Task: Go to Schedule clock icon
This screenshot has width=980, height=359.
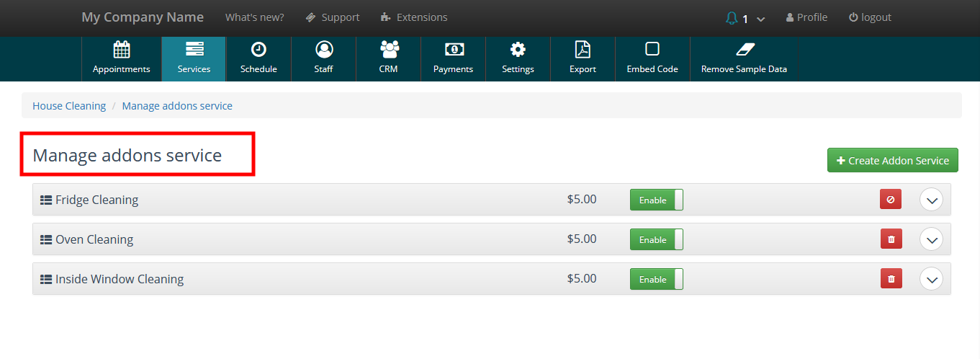Action: (259, 50)
